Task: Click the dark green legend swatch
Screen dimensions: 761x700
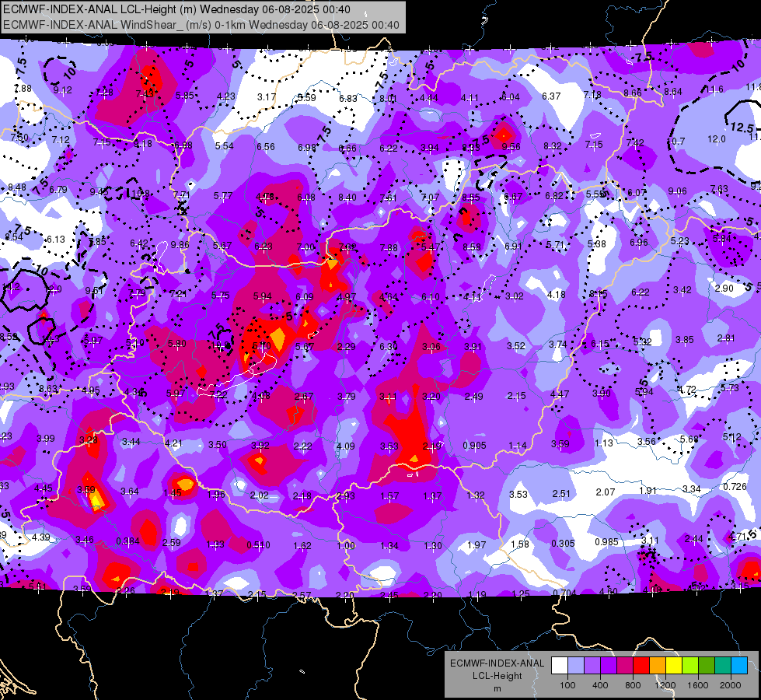Action: [x=707, y=666]
